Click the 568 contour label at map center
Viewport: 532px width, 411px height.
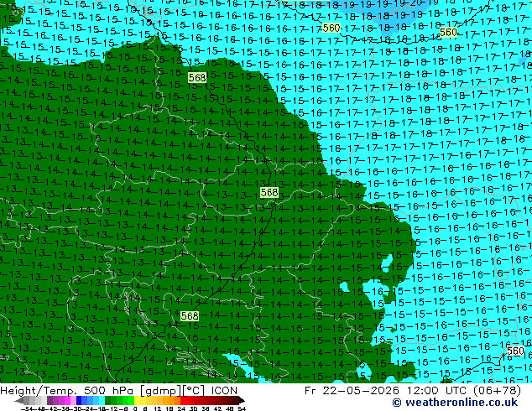pyautogui.click(x=269, y=193)
